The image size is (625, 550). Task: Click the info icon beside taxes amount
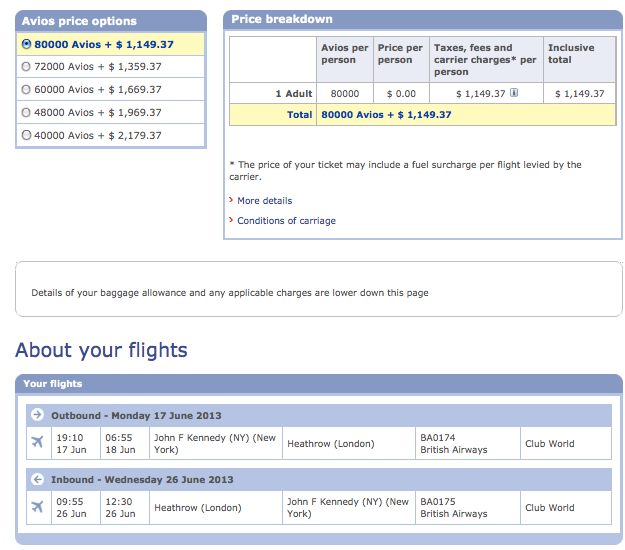(x=514, y=93)
